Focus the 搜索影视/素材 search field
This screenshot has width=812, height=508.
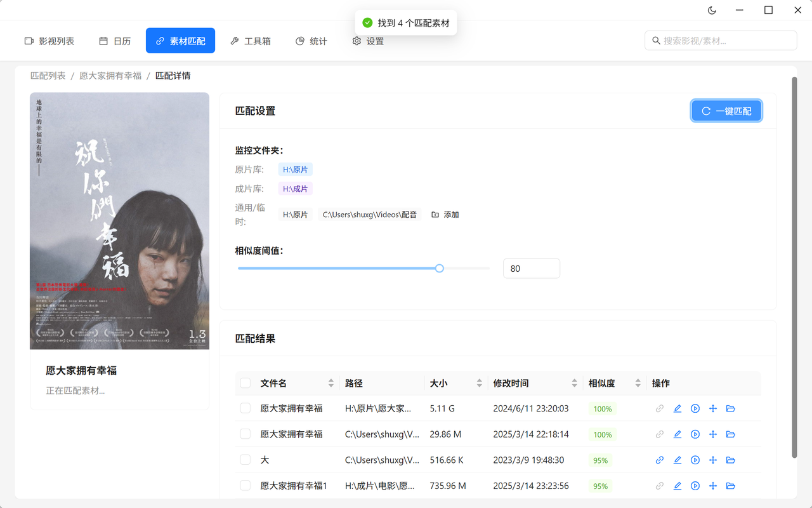tap(721, 41)
